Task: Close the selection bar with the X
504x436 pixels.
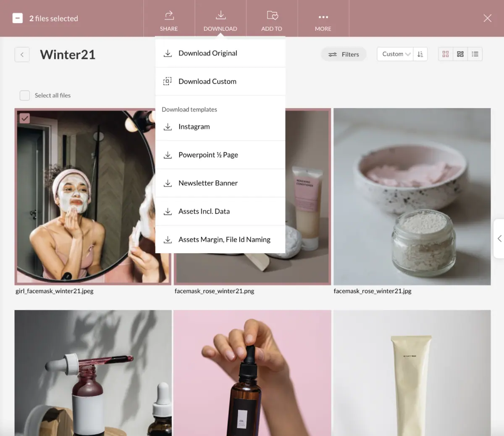Action: click(x=487, y=18)
